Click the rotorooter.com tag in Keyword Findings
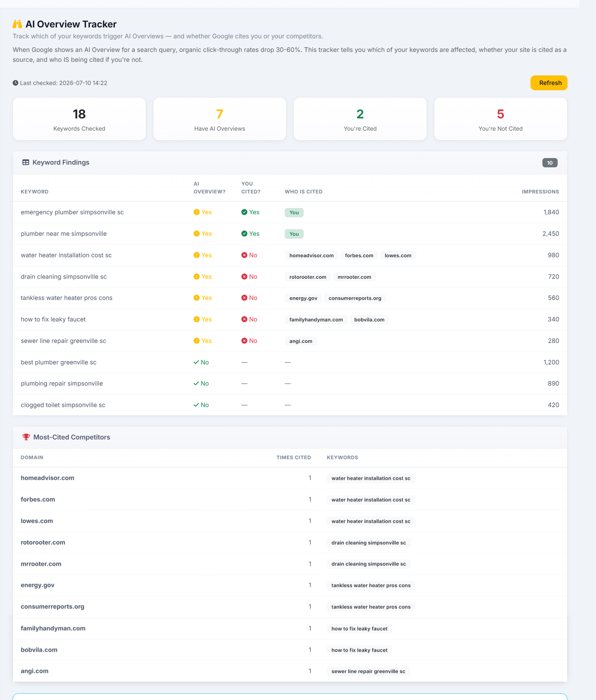 point(308,277)
